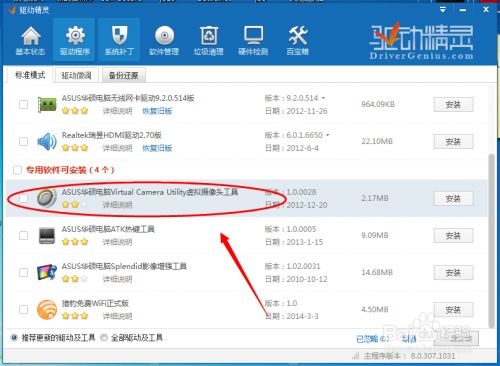The image size is (500, 366).
Task: Open the 驱动程序 gear icon
Action: [75, 41]
